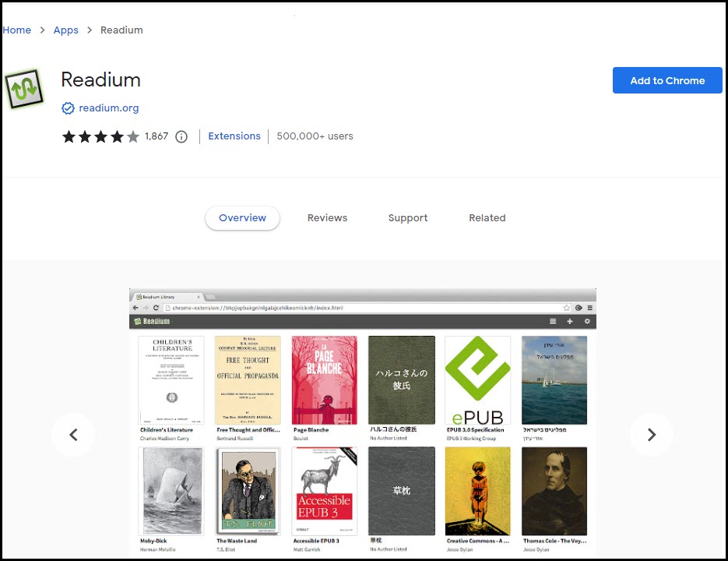Viewport: 728px width, 561px height.
Task: Click the list view icon in Readium screenshot
Action: 553,322
